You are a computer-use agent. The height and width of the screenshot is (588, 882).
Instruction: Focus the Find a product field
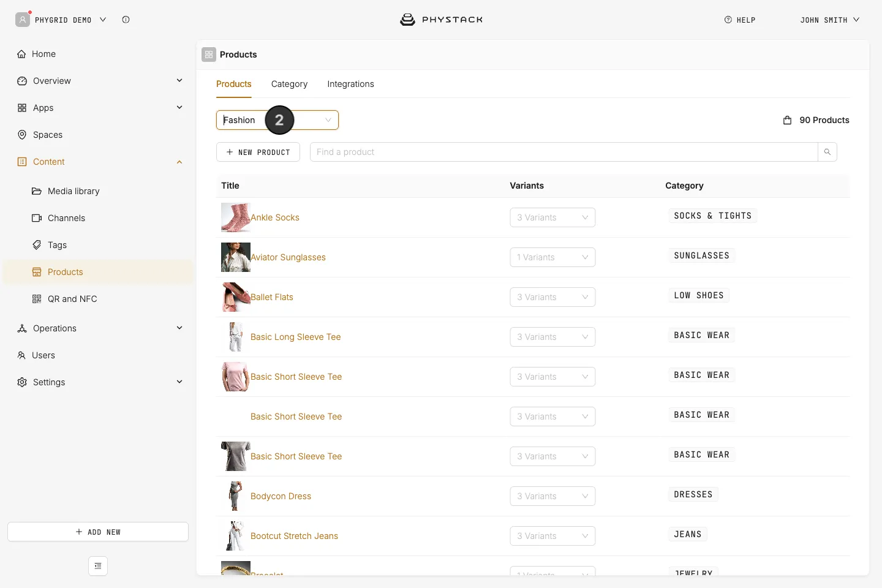click(564, 152)
